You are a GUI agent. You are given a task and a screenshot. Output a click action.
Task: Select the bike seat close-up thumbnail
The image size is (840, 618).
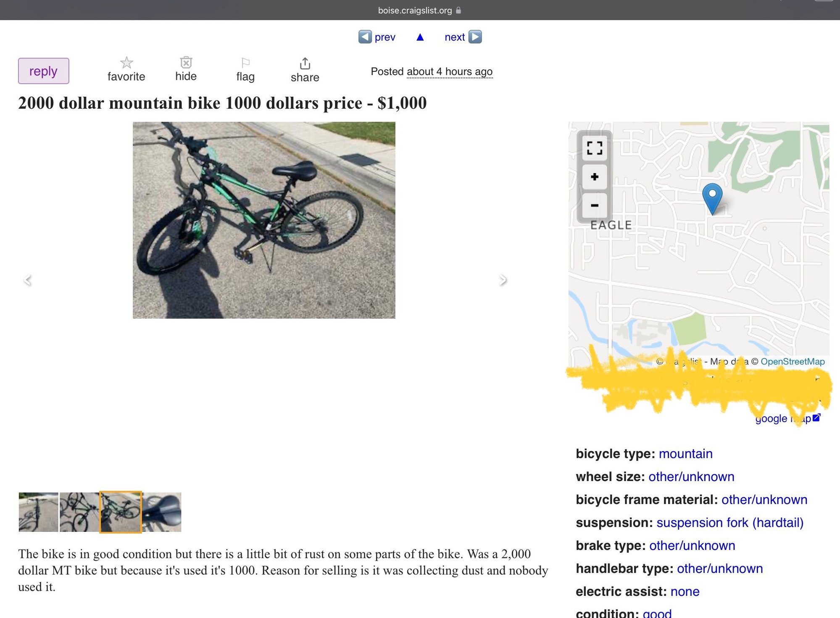162,512
